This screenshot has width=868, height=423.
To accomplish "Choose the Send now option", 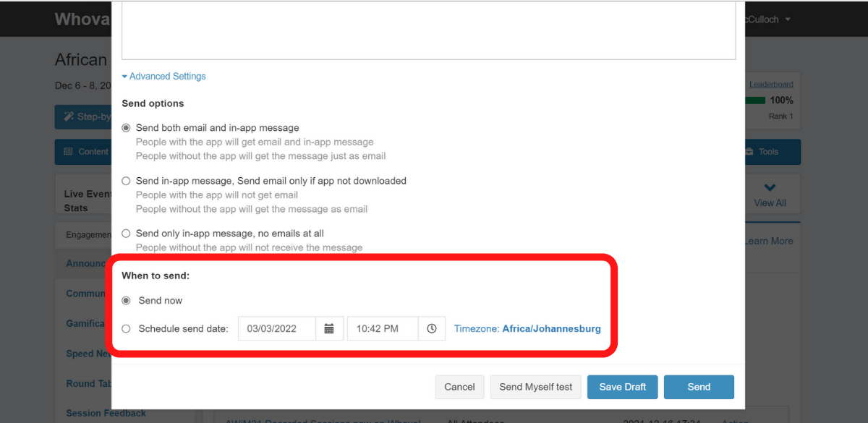I will pos(126,301).
